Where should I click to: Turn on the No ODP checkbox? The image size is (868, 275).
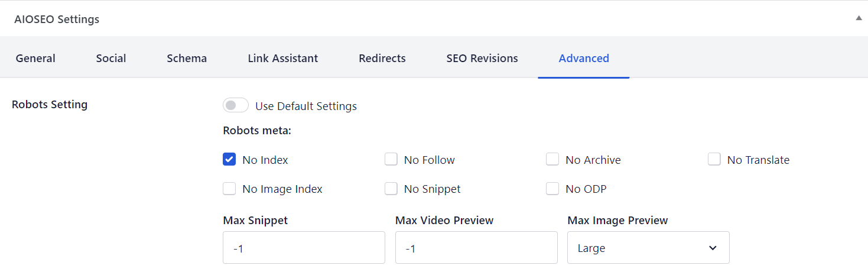(552, 189)
